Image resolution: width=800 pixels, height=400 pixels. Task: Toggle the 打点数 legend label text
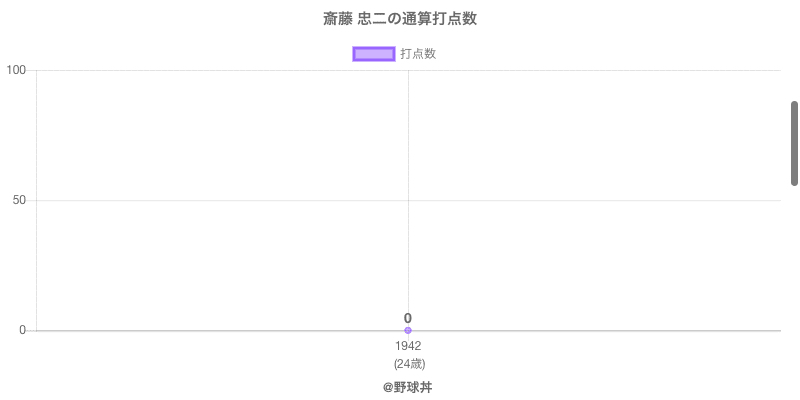tap(418, 54)
